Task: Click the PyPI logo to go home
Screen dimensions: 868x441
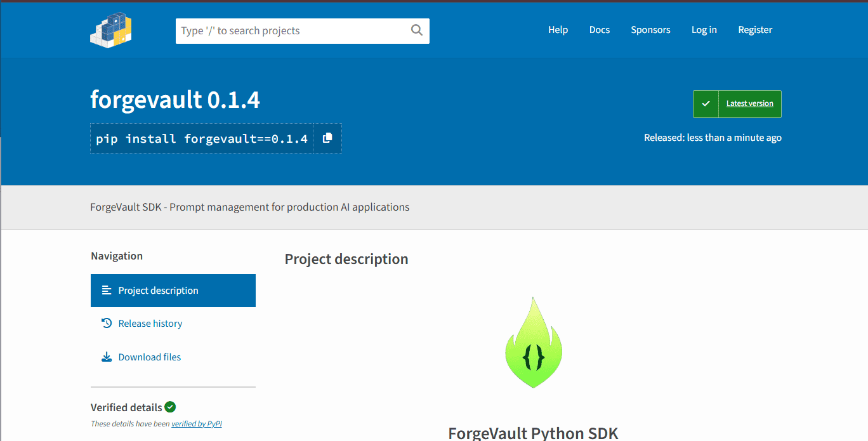Action: (x=111, y=30)
